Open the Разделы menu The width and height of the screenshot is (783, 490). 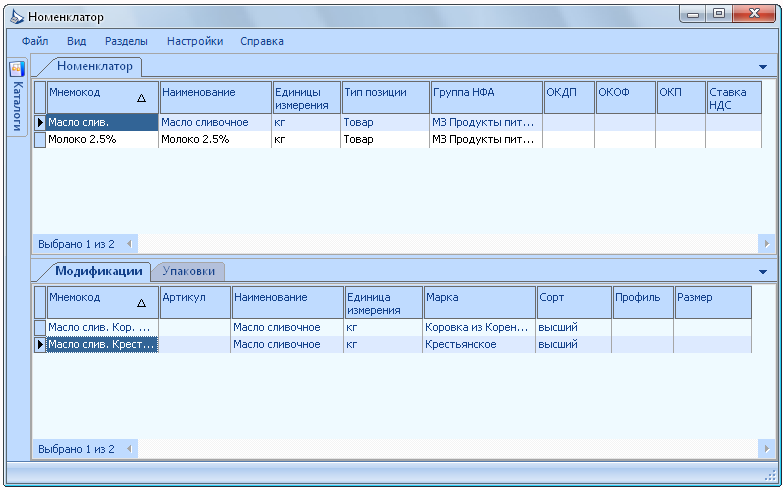click(x=126, y=41)
